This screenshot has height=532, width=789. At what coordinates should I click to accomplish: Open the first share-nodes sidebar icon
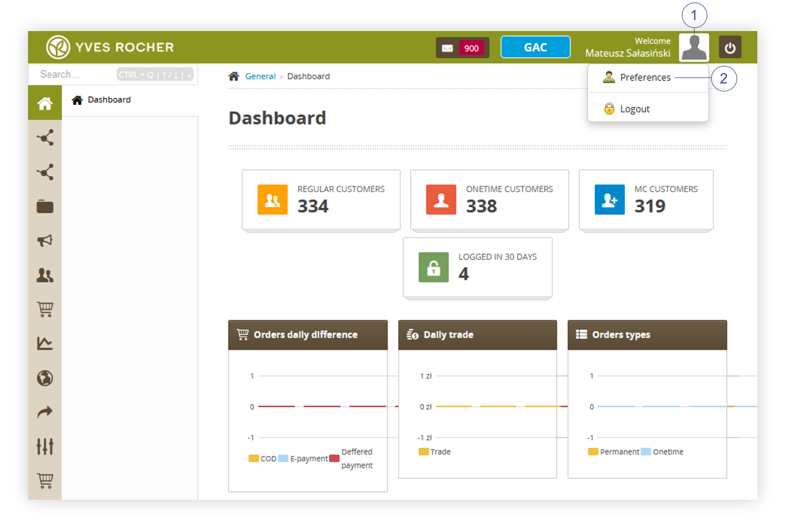45,138
